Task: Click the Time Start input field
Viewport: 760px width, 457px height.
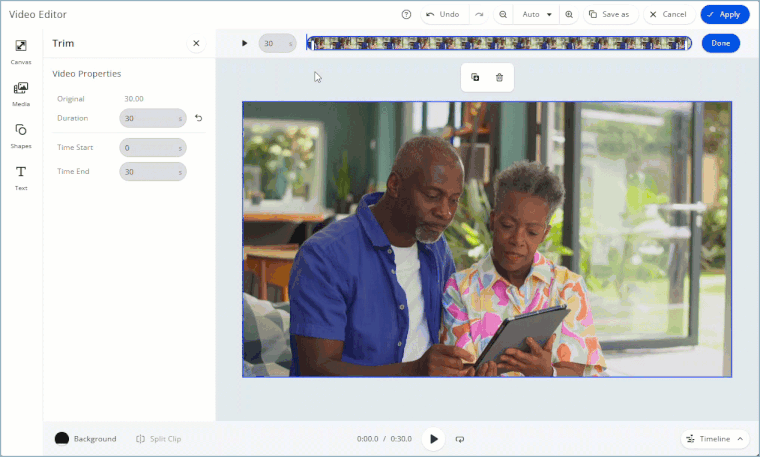Action: (152, 147)
